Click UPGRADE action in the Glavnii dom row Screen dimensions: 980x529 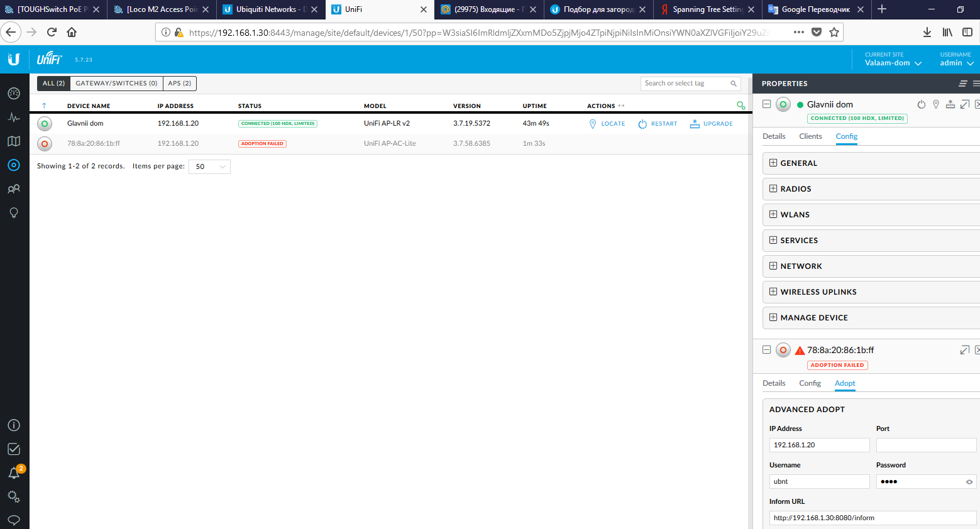coord(711,124)
